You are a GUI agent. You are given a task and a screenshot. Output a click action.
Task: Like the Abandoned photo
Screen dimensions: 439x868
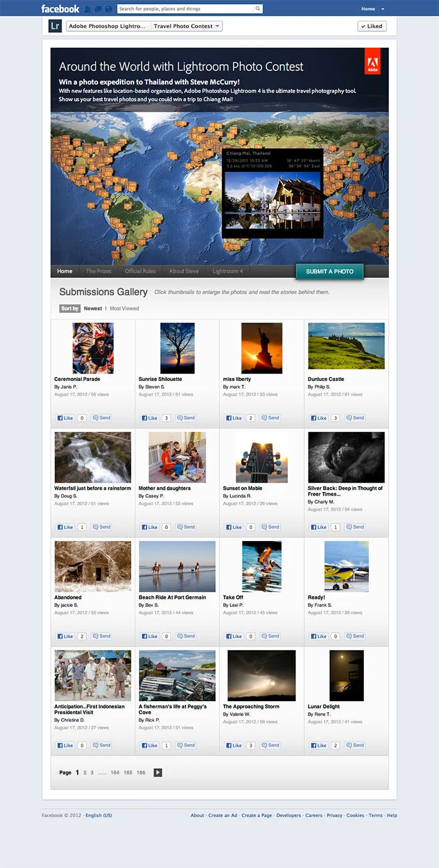[65, 636]
